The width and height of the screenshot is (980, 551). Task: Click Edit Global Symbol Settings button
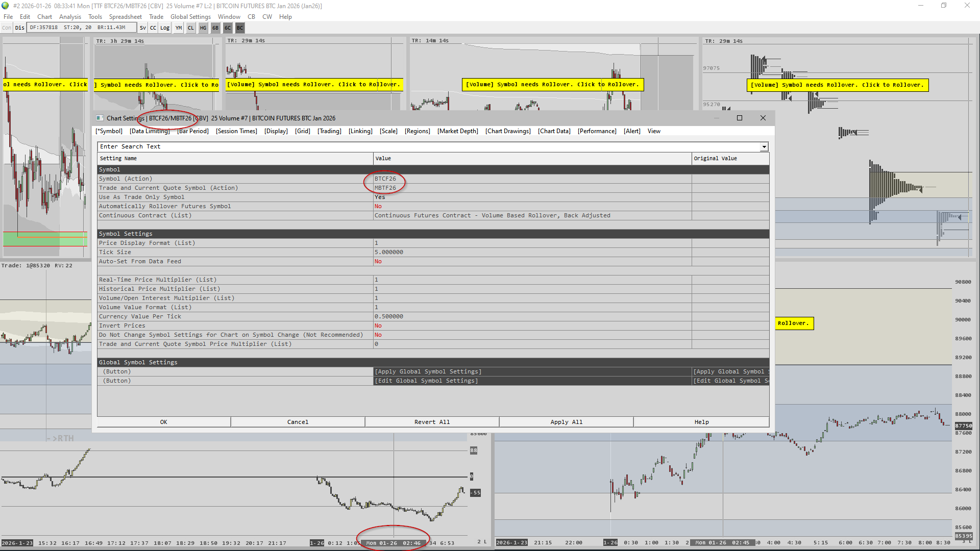pos(427,381)
